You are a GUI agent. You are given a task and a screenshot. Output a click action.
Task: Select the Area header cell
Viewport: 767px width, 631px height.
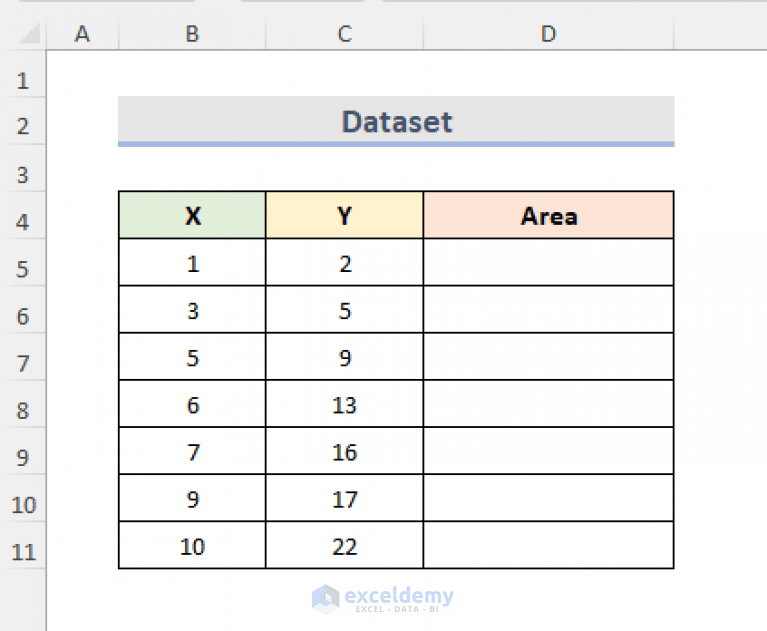[x=548, y=215]
